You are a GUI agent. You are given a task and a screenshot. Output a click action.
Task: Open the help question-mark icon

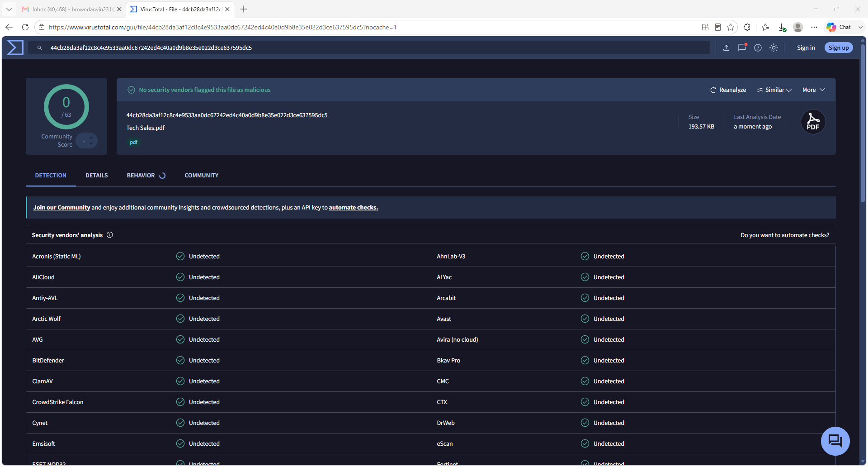758,48
